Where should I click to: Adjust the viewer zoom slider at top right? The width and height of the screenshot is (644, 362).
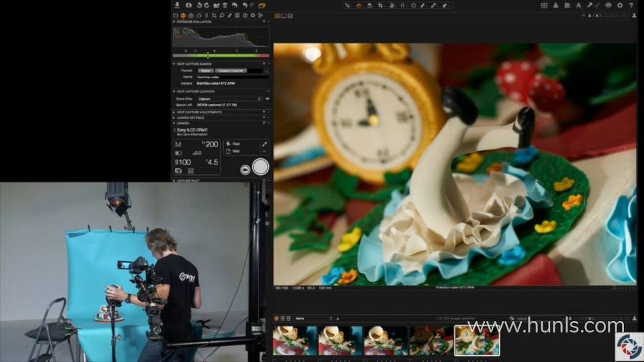click(x=612, y=15)
